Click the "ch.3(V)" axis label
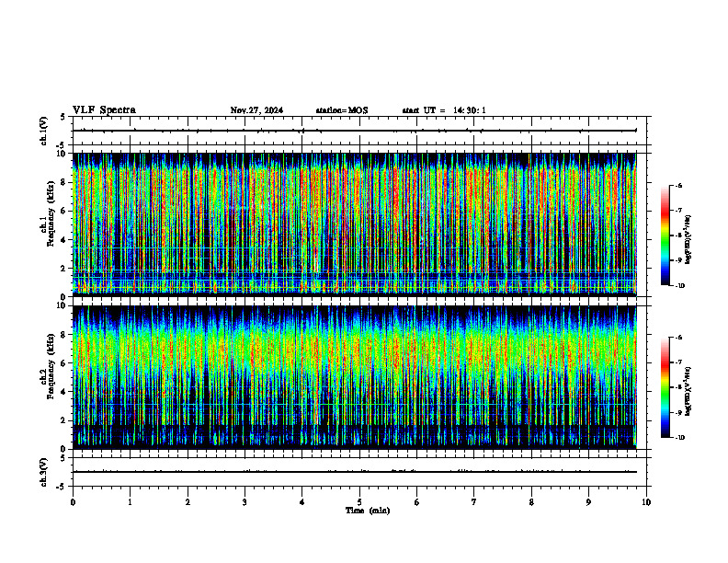Viewport: 728px width, 563px height. [44, 472]
